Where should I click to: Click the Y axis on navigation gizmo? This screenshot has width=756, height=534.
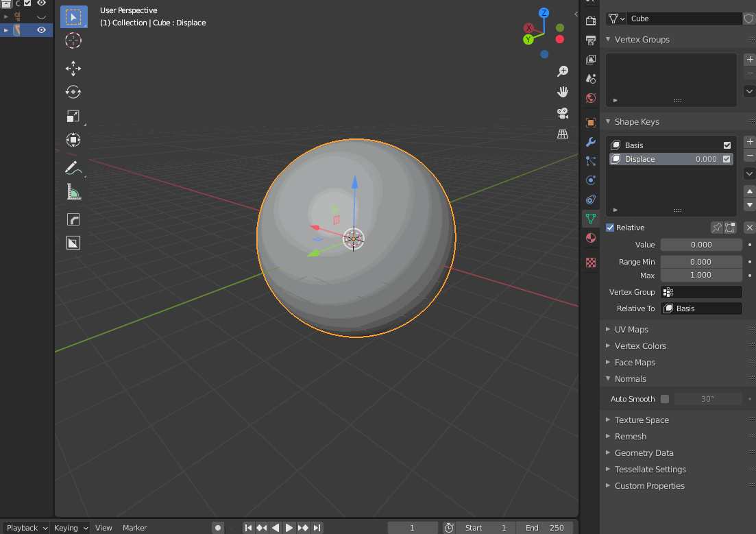pos(528,40)
